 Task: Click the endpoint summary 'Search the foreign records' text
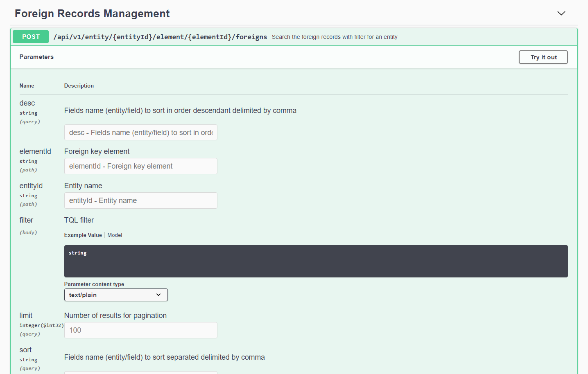335,37
